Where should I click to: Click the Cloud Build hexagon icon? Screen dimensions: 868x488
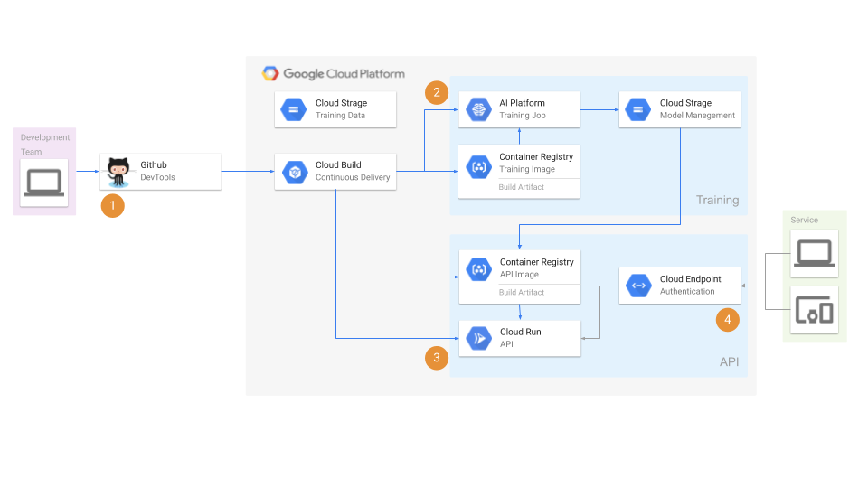click(295, 172)
